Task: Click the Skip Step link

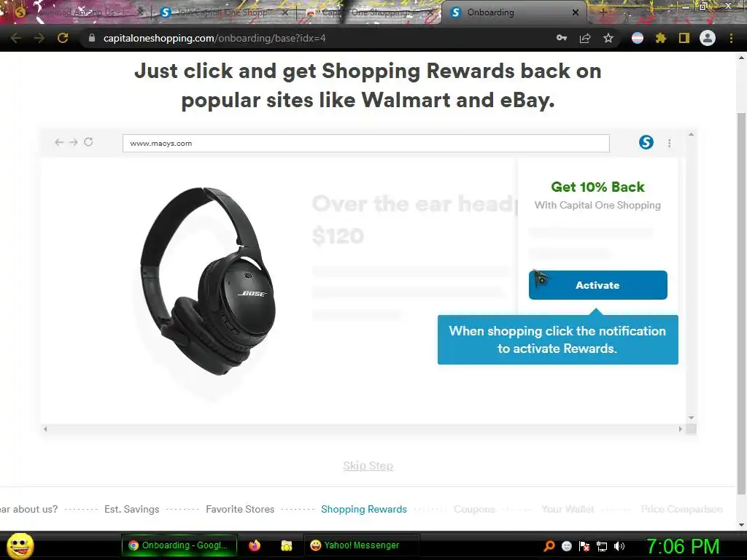Action: (x=368, y=466)
